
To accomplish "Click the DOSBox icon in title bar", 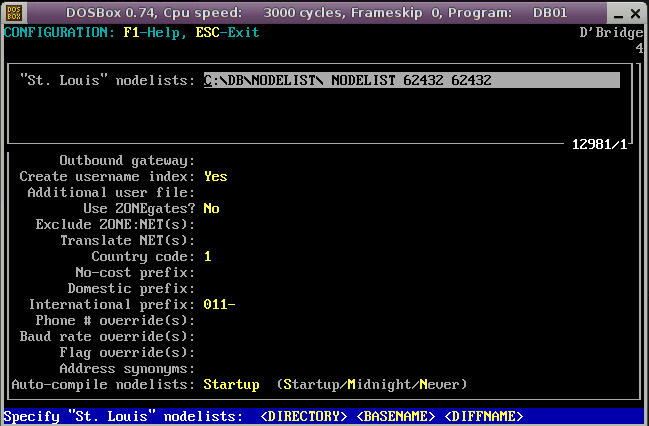I will point(12,11).
